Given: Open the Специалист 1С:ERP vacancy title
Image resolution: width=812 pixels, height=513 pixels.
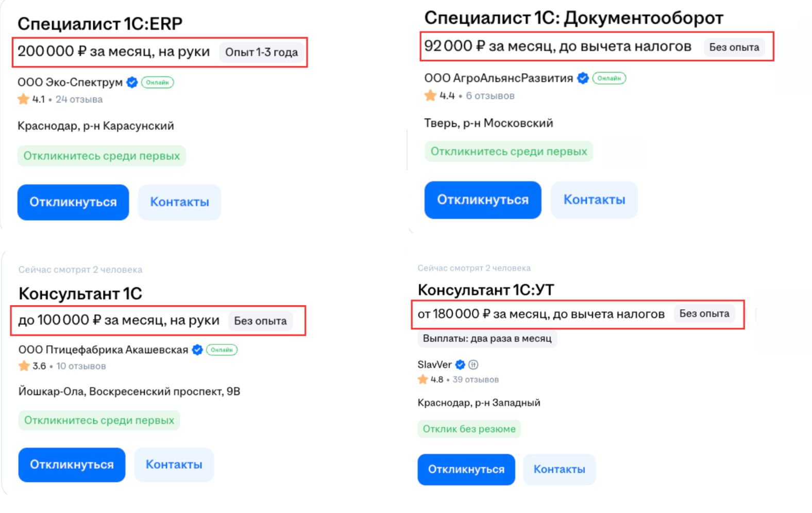Looking at the screenshot, I should click(x=99, y=23).
